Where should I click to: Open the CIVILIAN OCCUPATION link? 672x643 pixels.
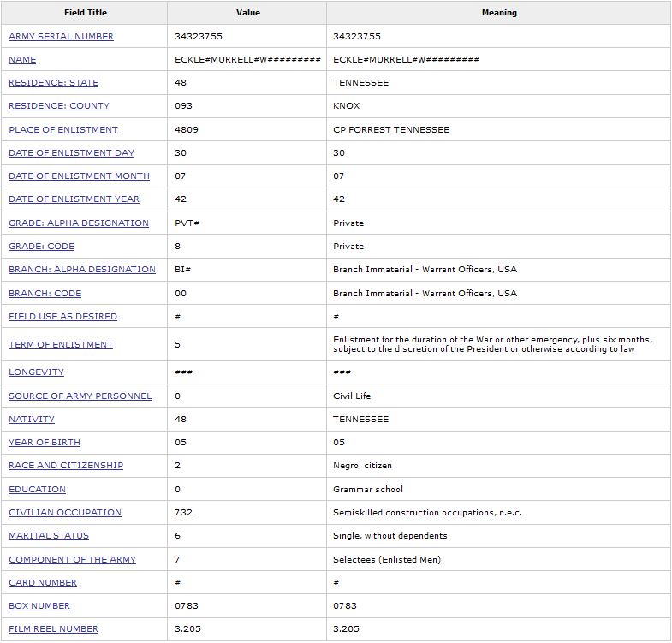click(x=65, y=513)
